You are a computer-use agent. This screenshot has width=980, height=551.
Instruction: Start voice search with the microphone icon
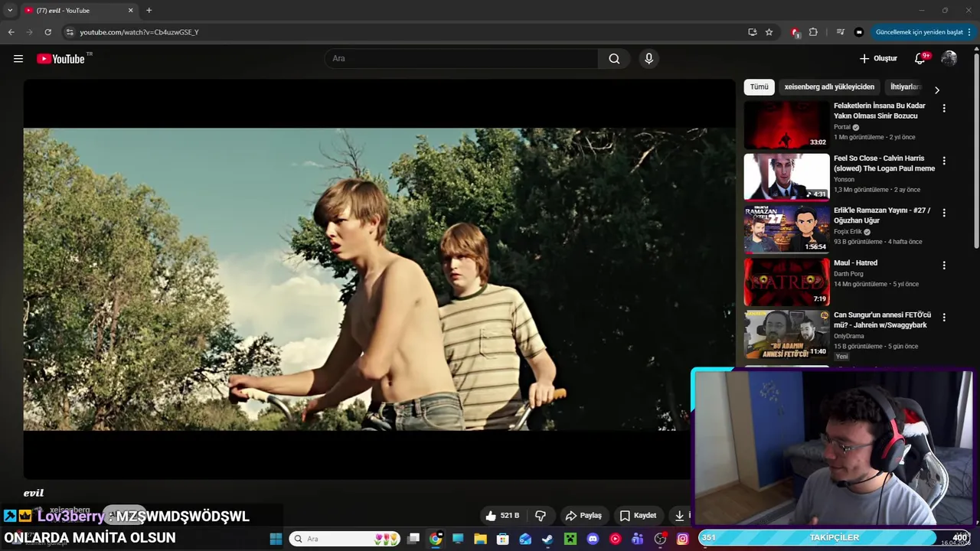click(x=648, y=59)
